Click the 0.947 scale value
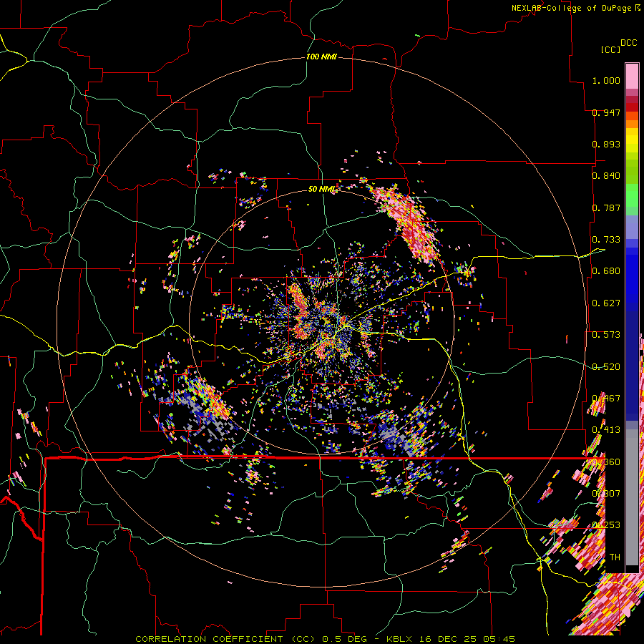 [x=606, y=112]
